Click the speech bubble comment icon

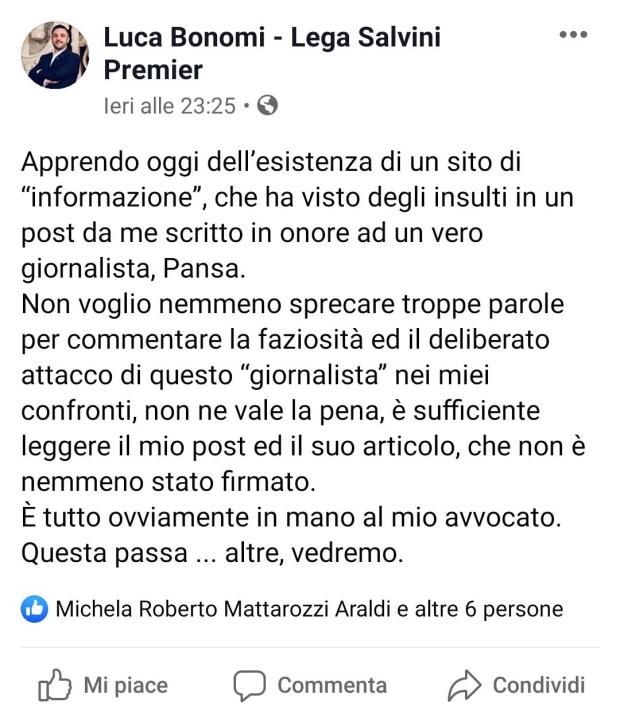(249, 685)
